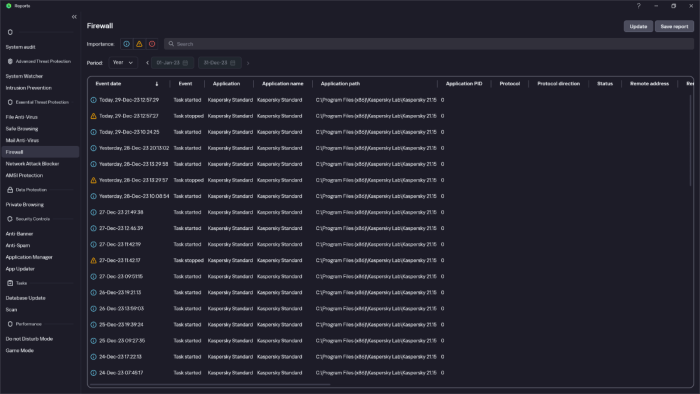Toggle informational importance filter
Screen dimensions: 700x394
tap(127, 44)
